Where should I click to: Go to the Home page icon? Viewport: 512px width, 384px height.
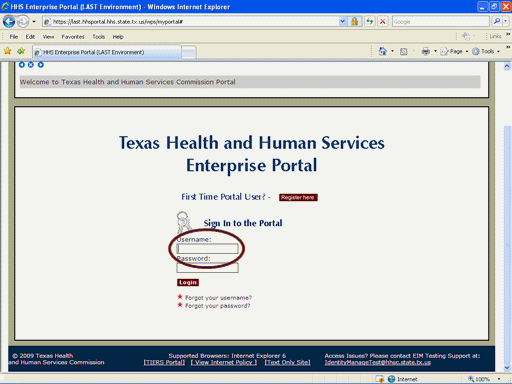pyautogui.click(x=383, y=51)
